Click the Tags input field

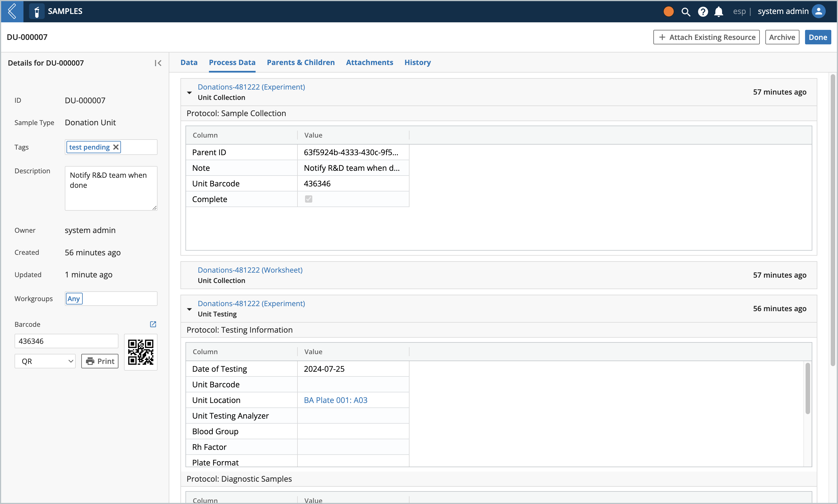click(x=111, y=147)
